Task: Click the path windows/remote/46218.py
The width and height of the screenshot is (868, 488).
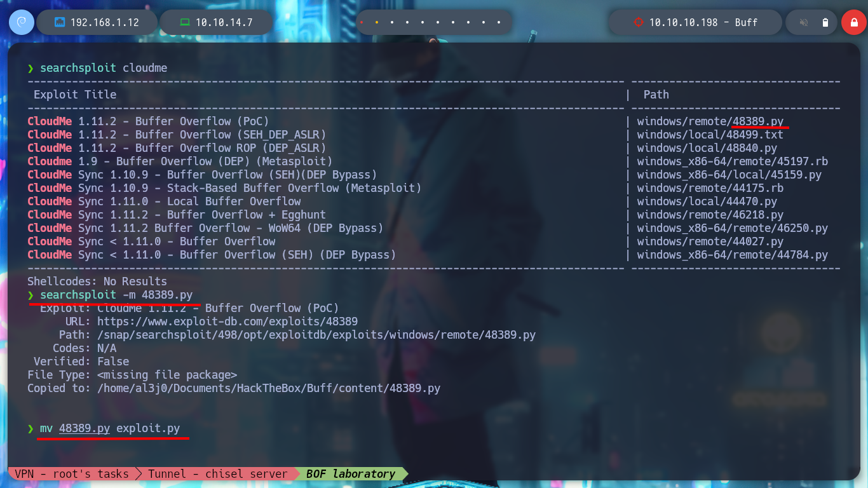Action: click(710, 215)
